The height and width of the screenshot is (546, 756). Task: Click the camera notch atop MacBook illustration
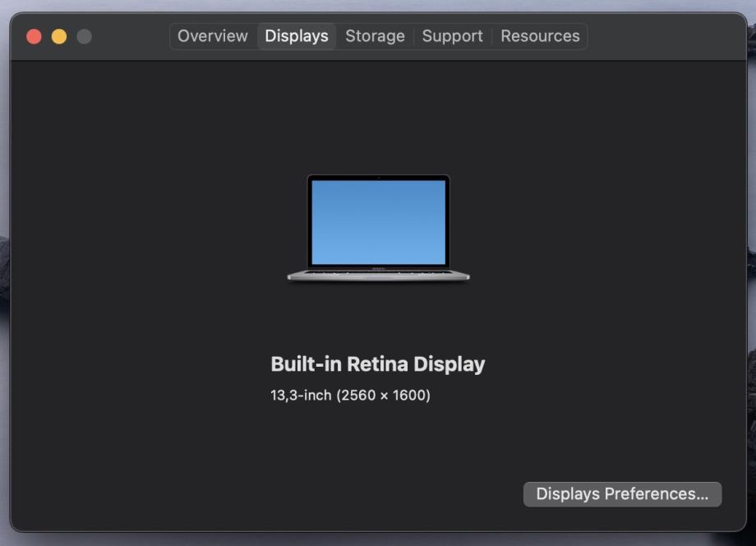(378, 177)
